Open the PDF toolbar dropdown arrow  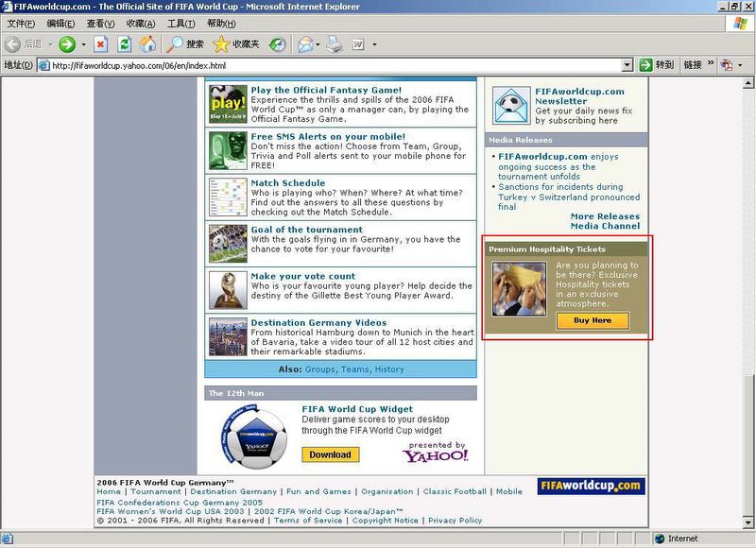tap(740, 65)
